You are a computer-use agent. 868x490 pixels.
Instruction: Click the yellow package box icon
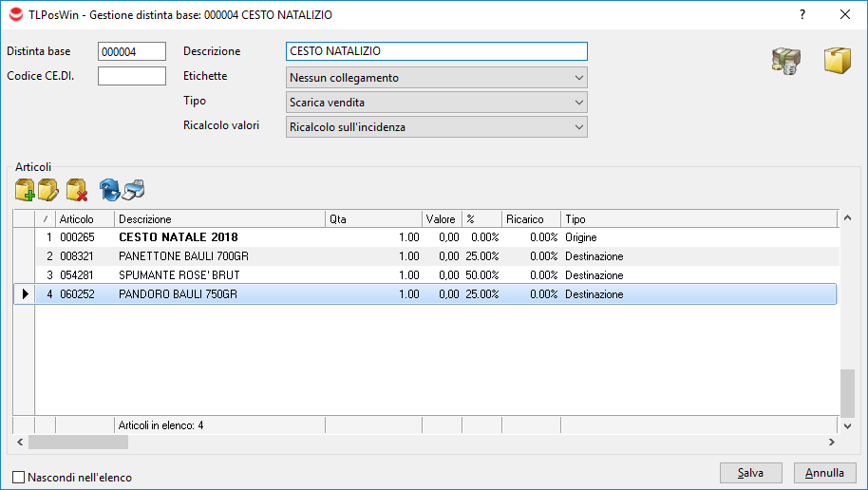tap(837, 62)
